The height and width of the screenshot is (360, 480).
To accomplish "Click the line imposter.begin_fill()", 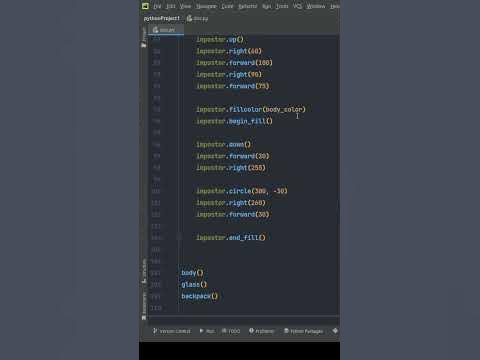I will (x=234, y=121).
